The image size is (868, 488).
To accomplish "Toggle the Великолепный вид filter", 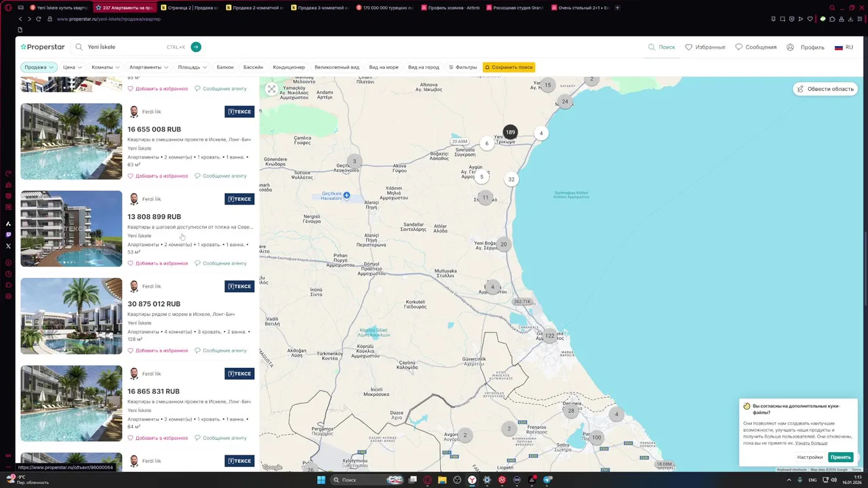I will click(337, 67).
